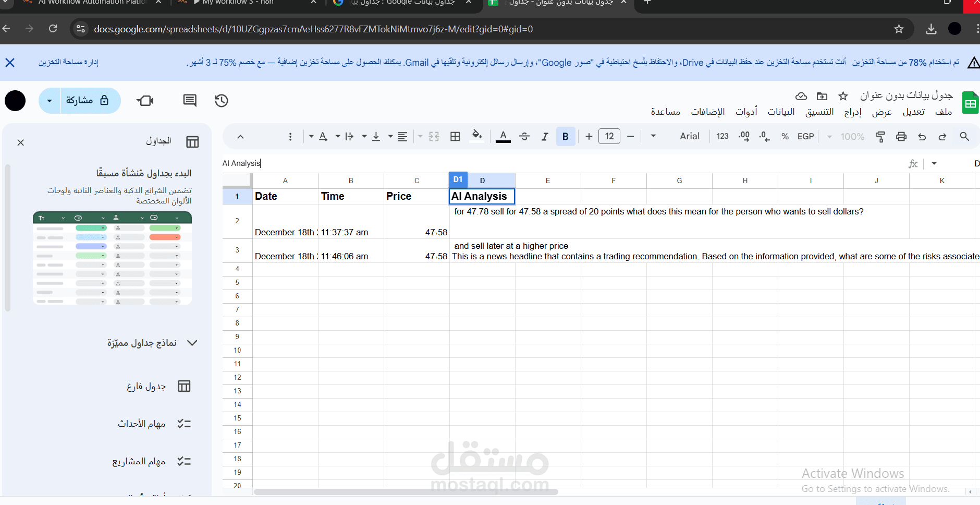
Task: Click the redo arrow icon
Action: (942, 137)
